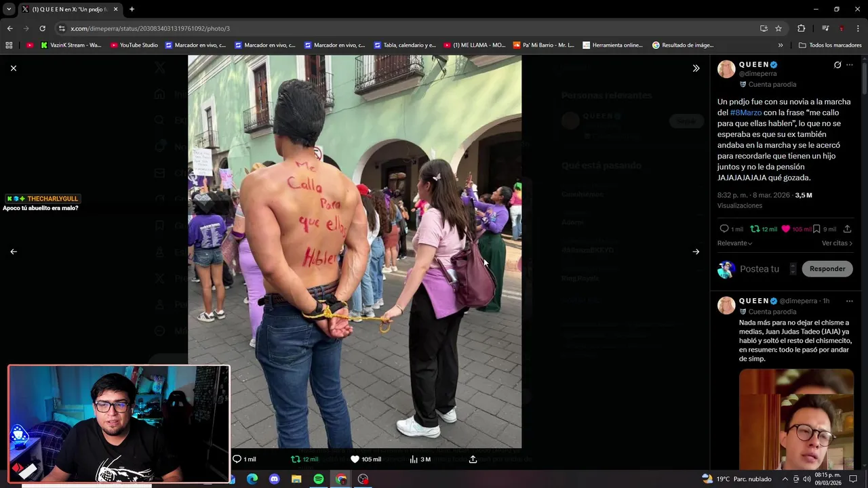
Task: Open the Extensions puzzle icon
Action: click(x=801, y=28)
